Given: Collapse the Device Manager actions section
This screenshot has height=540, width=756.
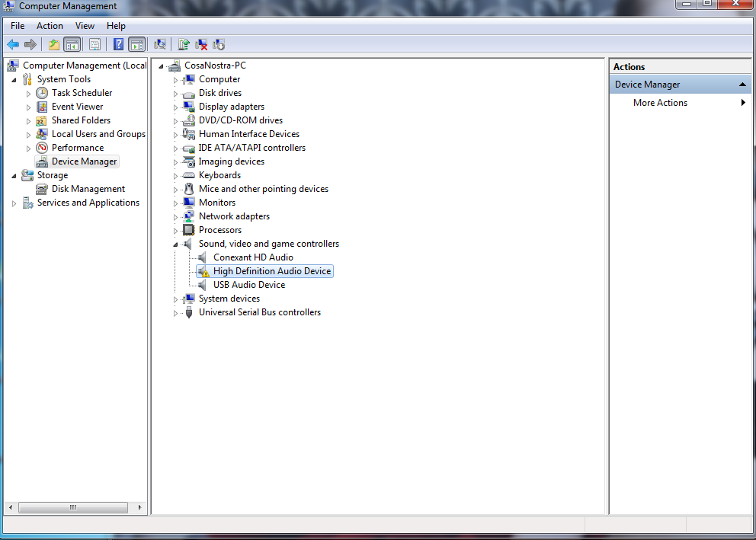Looking at the screenshot, I should click(x=742, y=84).
